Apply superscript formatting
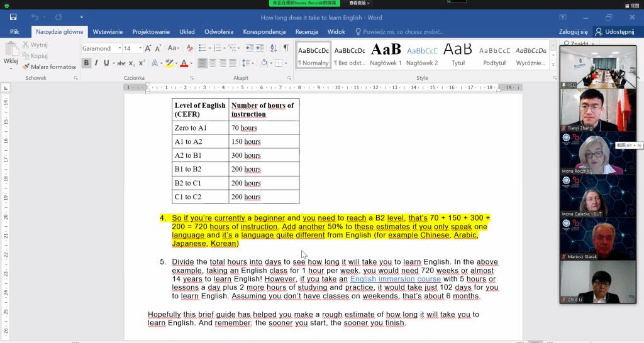 tap(142, 63)
